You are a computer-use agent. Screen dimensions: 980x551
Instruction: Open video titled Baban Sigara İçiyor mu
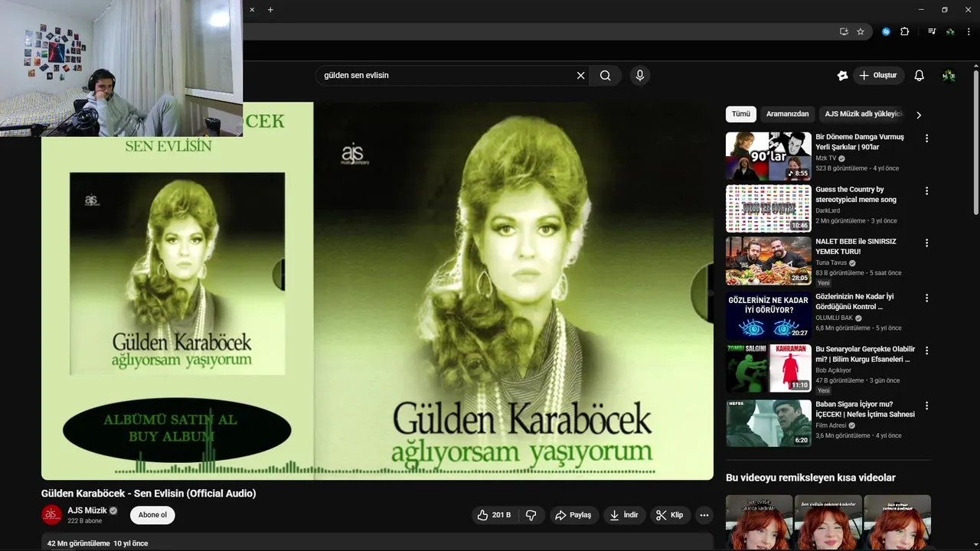point(865,409)
